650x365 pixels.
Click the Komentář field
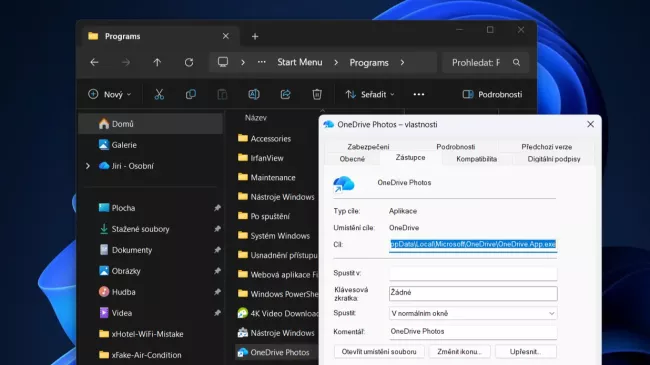coord(473,331)
